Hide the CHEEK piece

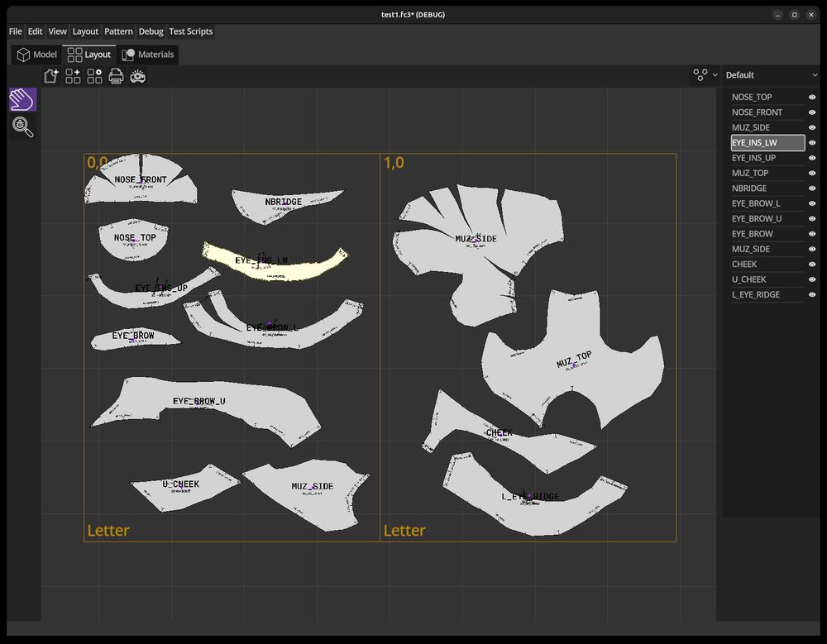(812, 265)
